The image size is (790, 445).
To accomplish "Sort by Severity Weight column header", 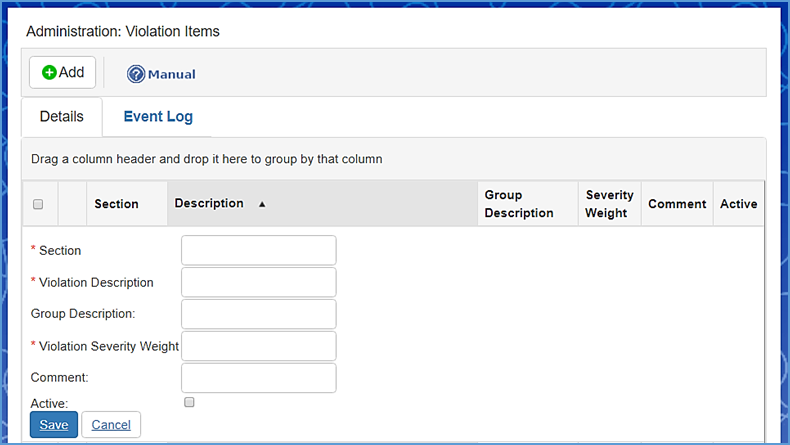I will (609, 204).
